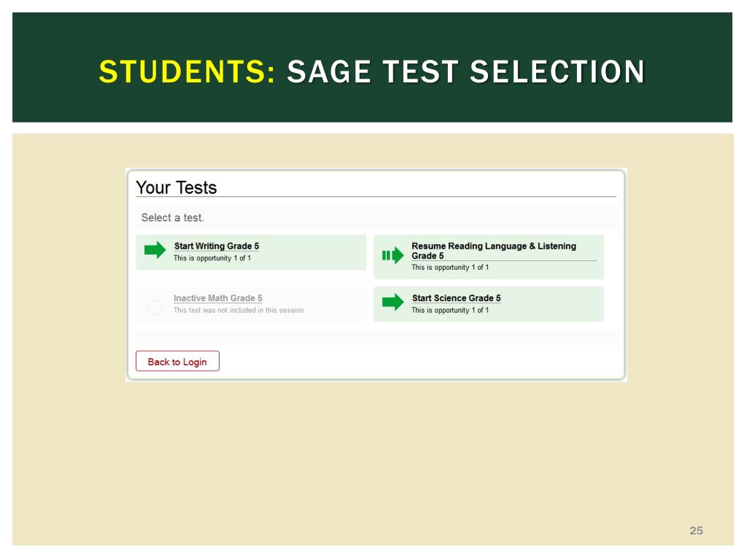Click the Science Grade 5 test card background

(x=488, y=304)
